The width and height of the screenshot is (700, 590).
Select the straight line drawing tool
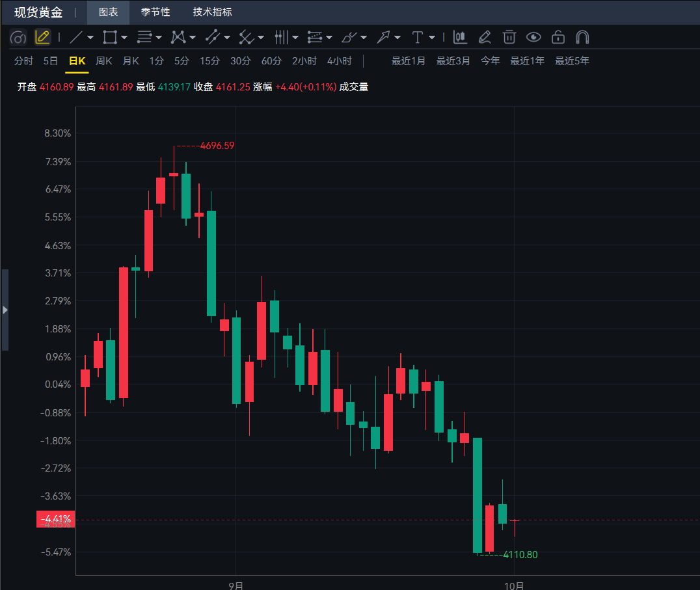[x=76, y=38]
